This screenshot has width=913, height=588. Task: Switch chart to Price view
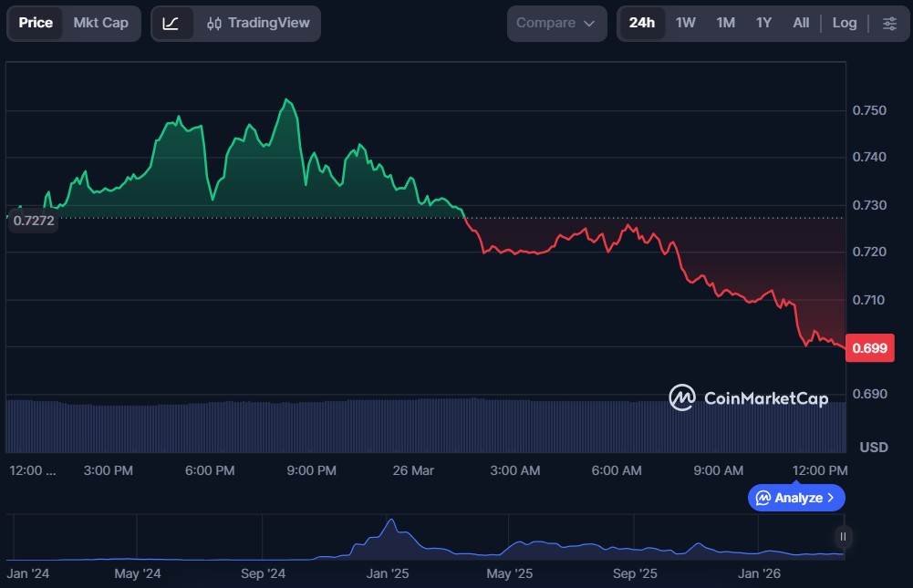click(x=36, y=23)
